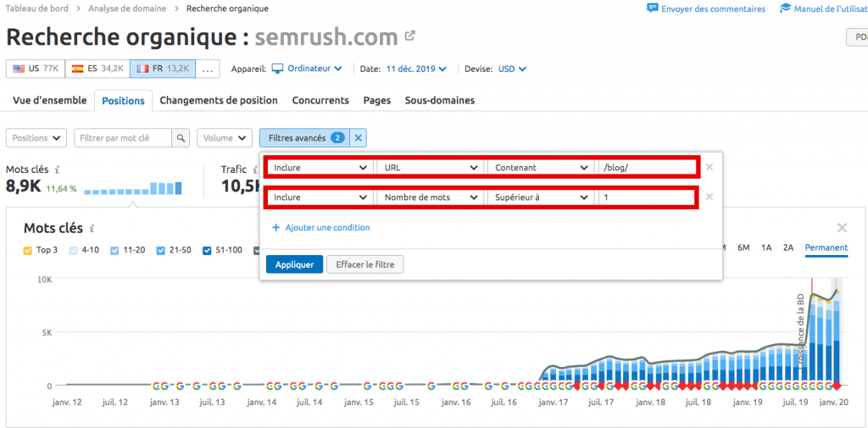Open Filtres avancés filter button
This screenshot has width=868, height=428.
(x=304, y=138)
